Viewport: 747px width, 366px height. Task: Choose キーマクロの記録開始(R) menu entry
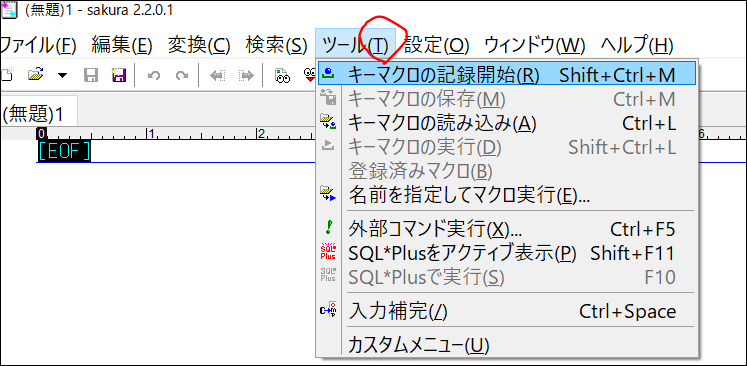(507, 74)
